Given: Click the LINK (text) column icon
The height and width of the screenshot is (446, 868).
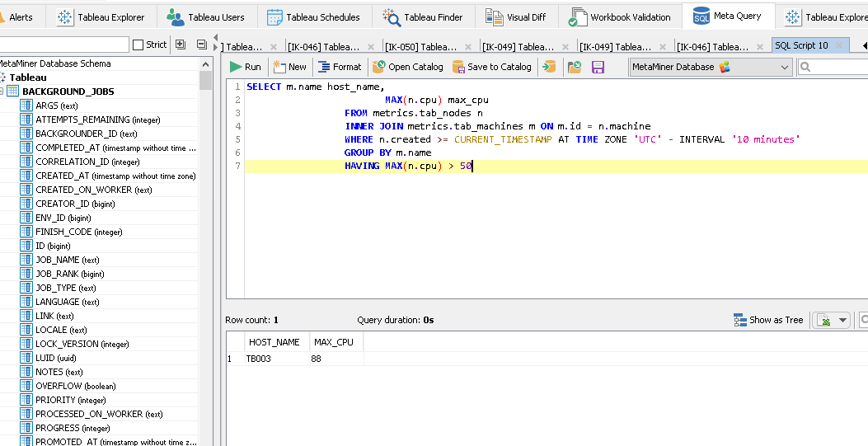Looking at the screenshot, I should point(26,316).
